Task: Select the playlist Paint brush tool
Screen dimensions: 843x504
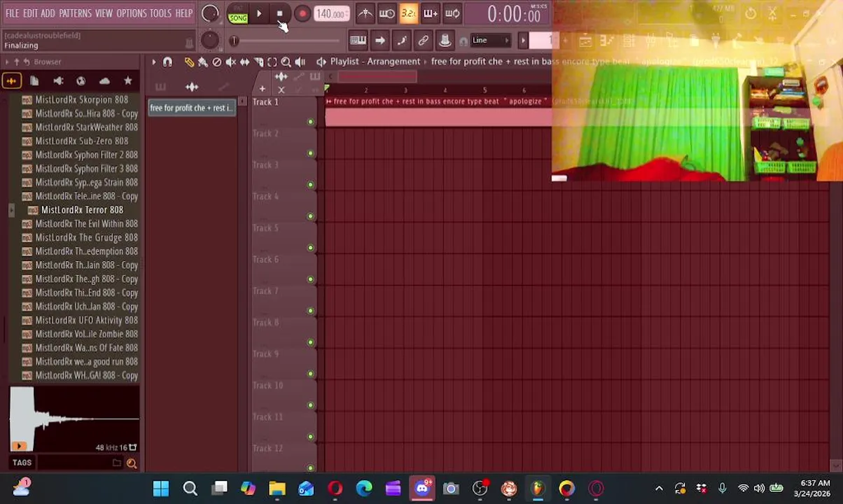Action: (x=203, y=62)
